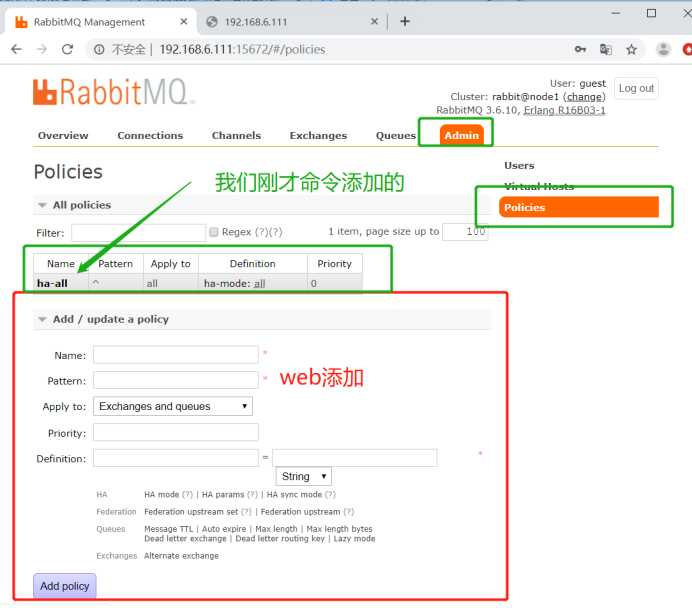Insert the Alternate exchange shortcut
Screen dimensions: 692x608
coord(181,556)
